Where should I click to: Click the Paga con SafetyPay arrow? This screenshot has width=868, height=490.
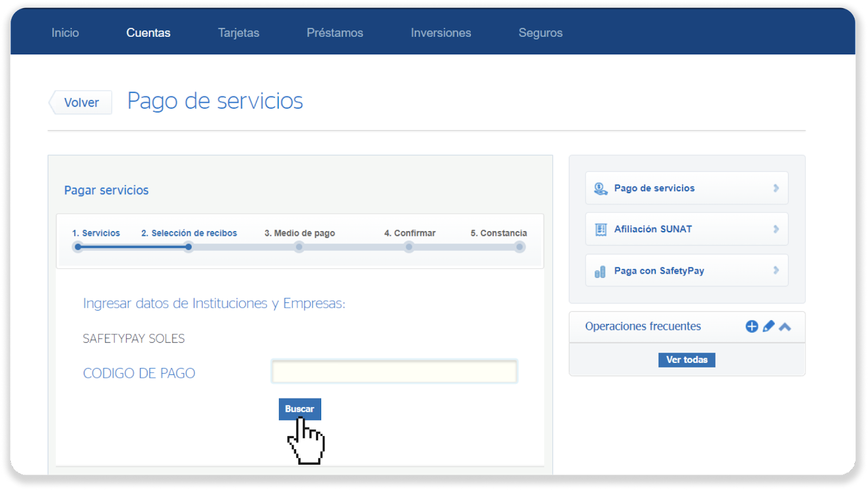[776, 270]
